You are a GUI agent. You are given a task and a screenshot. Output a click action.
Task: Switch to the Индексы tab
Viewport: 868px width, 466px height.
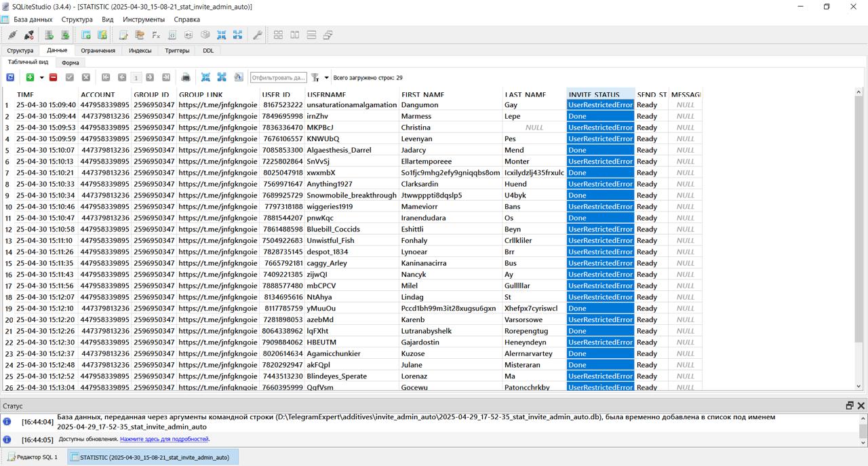pos(140,51)
